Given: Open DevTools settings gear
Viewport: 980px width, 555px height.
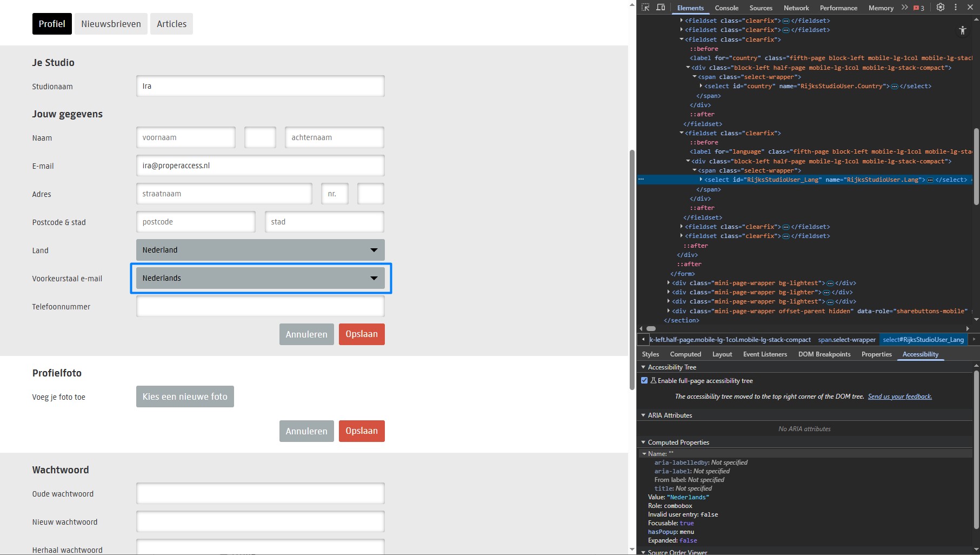Looking at the screenshot, I should tap(941, 8).
